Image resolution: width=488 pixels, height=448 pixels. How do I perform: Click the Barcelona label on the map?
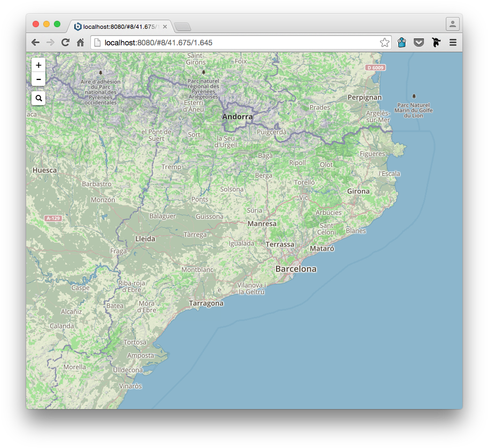[x=296, y=269]
